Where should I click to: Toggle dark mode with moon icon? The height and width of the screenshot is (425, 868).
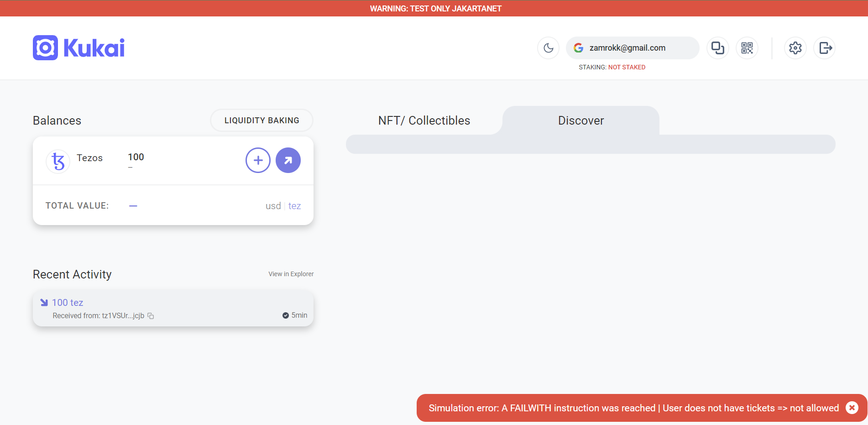click(548, 48)
